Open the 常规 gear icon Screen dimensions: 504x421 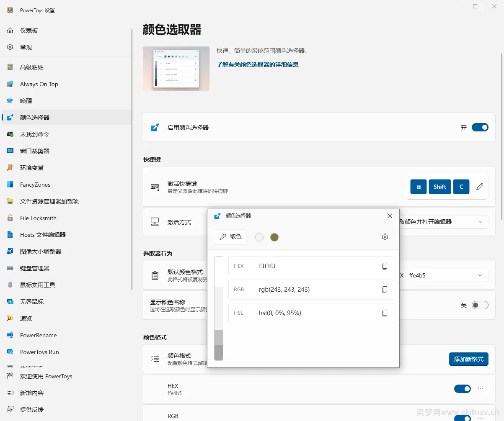click(10, 47)
